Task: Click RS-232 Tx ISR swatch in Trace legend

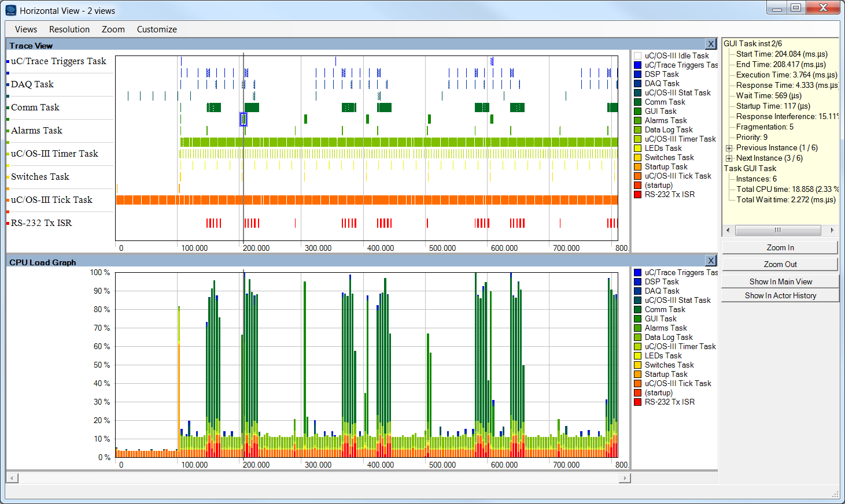Action: (x=637, y=195)
